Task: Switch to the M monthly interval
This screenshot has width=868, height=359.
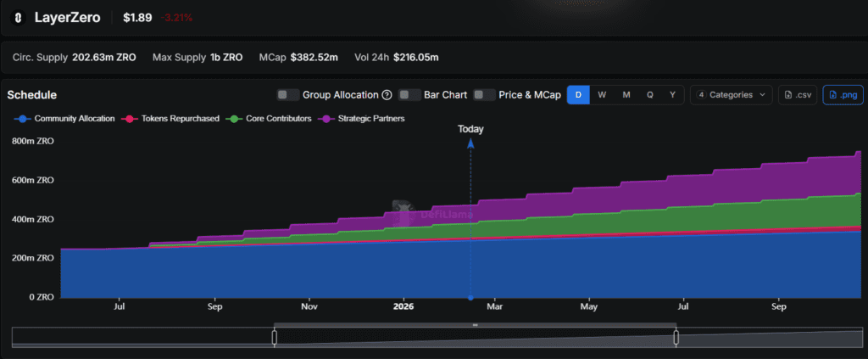Action: [x=626, y=95]
